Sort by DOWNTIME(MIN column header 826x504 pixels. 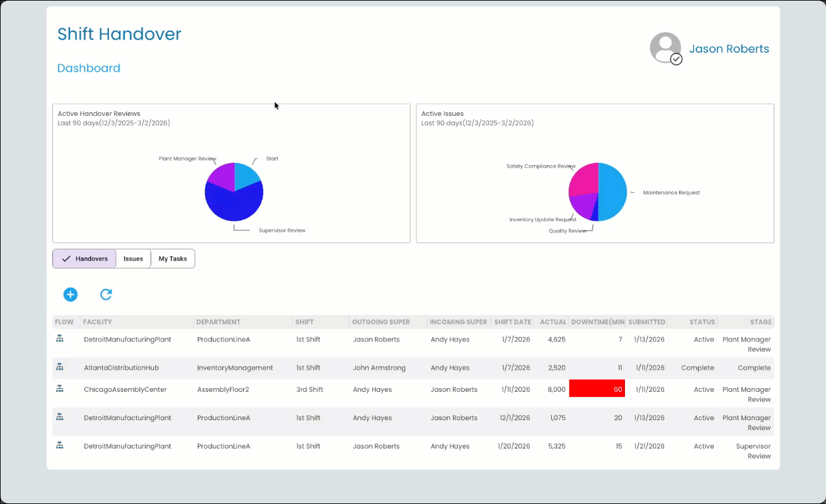(x=598, y=322)
